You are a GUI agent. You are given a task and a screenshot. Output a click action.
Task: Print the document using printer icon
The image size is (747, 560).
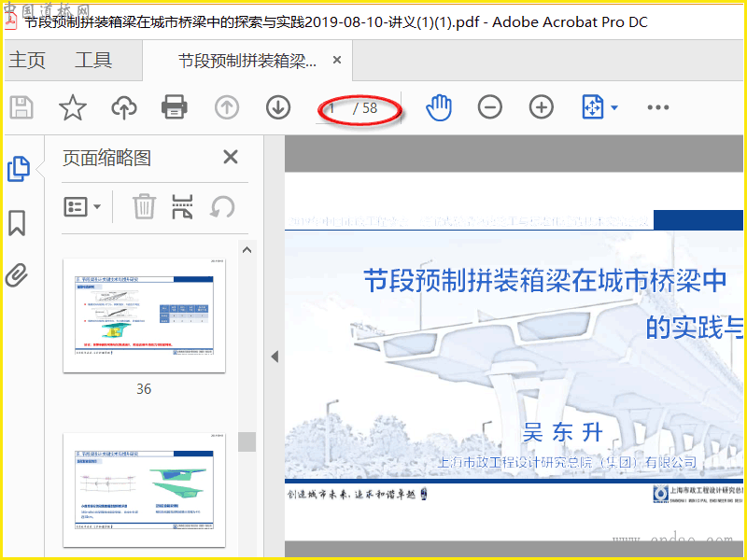click(175, 107)
